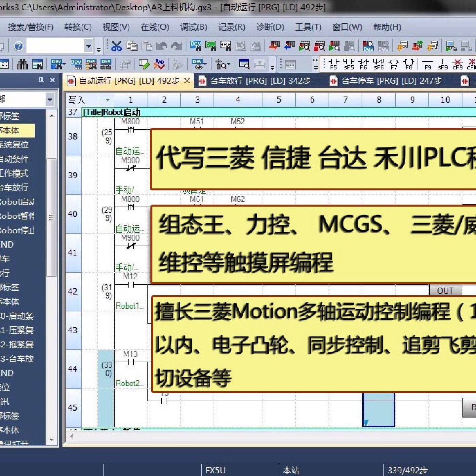Image resolution: width=476 pixels, height=476 pixels.
Task: Select the Robot启动 title row 37
Action: tap(279, 112)
